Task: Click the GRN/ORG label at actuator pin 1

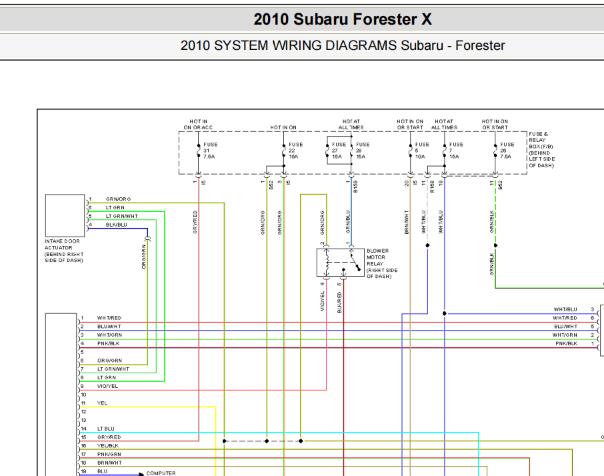Action: (x=118, y=199)
